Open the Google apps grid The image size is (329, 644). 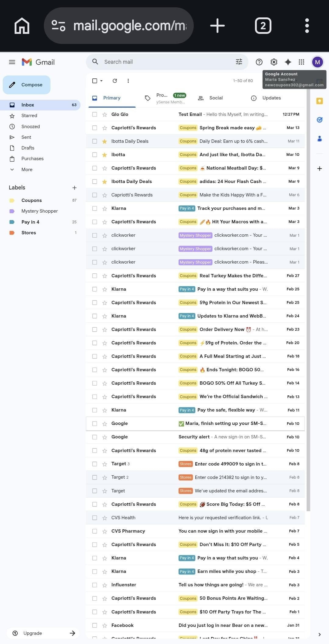coord(302,62)
